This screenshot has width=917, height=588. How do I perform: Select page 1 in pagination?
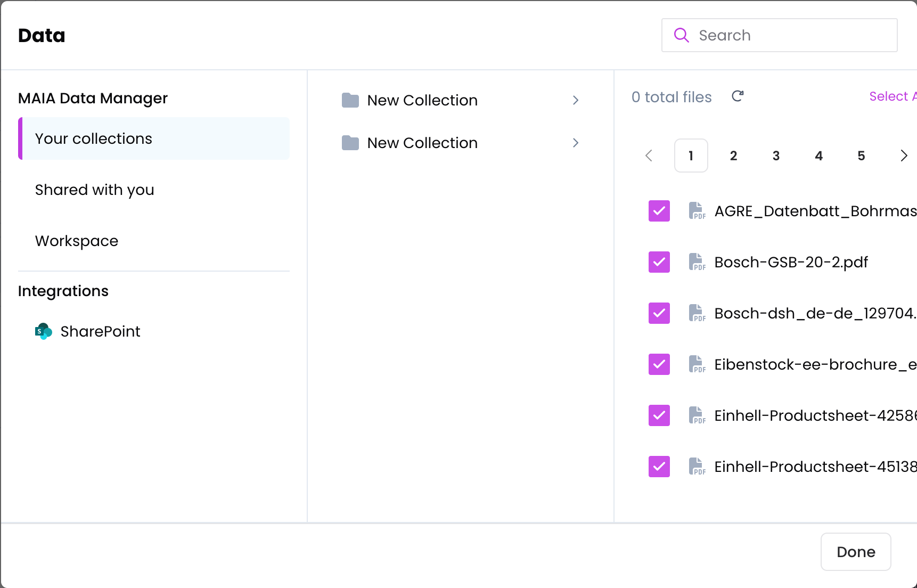click(x=691, y=156)
